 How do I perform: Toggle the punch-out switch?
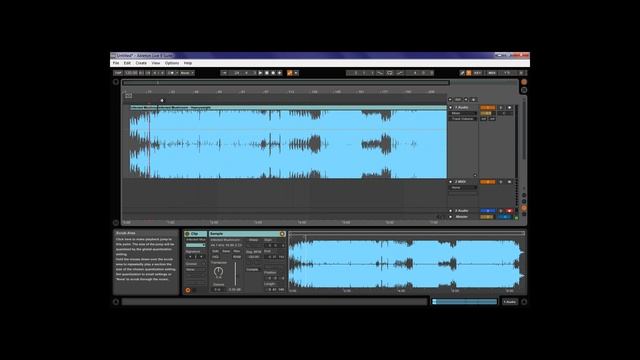[400, 73]
